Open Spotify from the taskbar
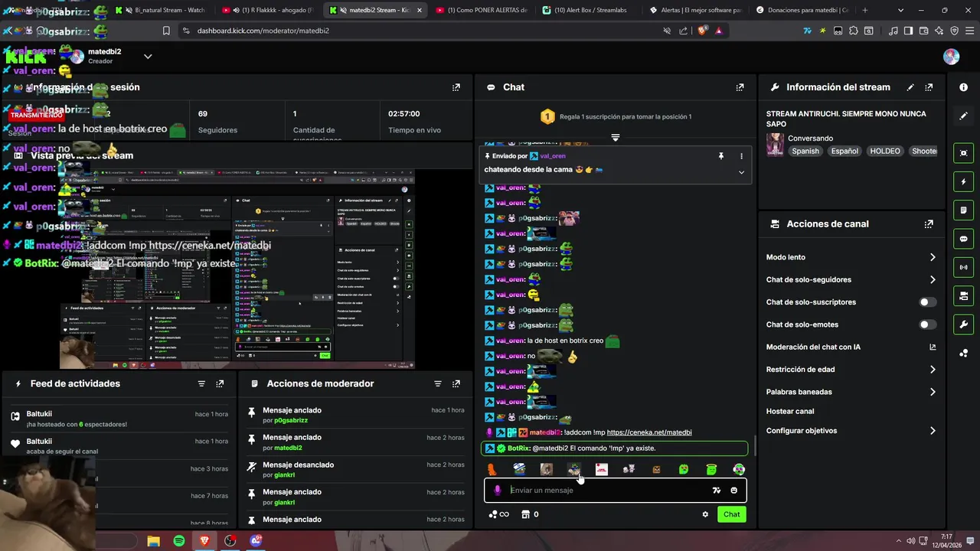The image size is (980, 551). 178,541
